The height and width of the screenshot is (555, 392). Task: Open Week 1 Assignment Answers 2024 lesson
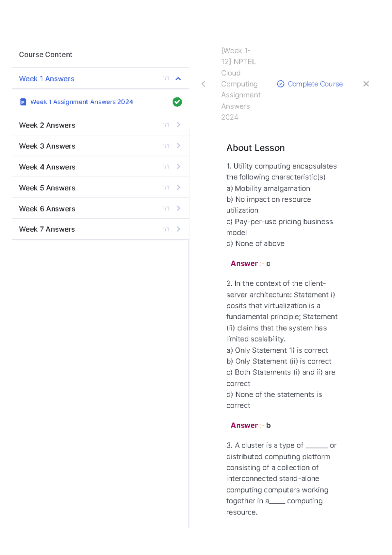[x=82, y=102]
